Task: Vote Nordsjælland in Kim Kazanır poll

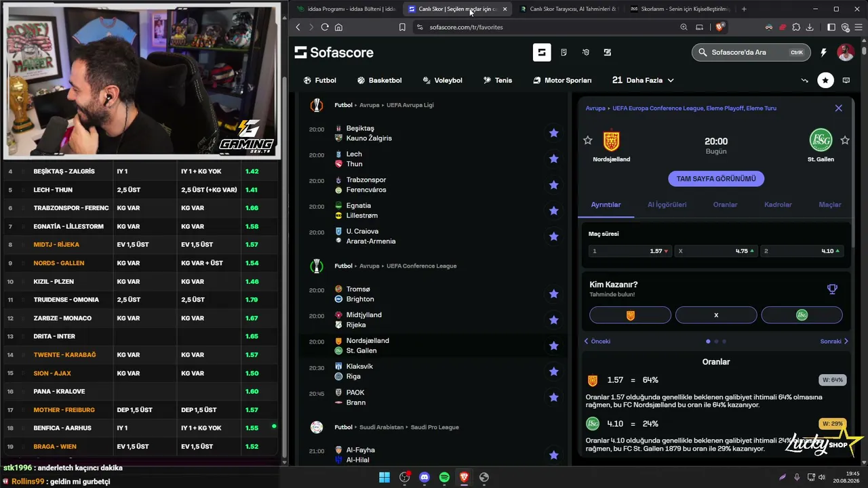Action: click(x=630, y=315)
